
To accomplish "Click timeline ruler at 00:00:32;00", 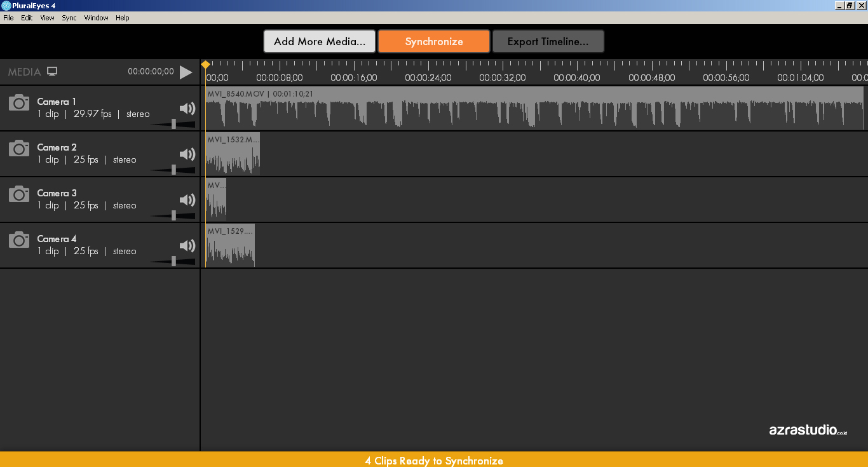I will 503,78.
